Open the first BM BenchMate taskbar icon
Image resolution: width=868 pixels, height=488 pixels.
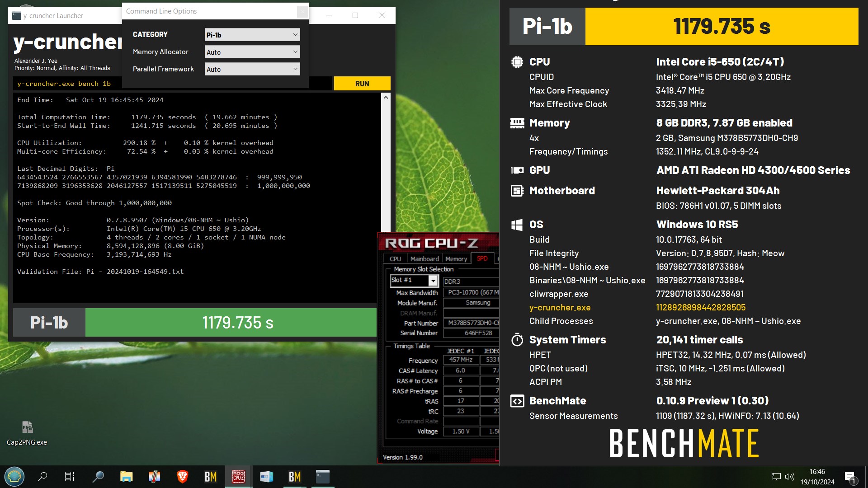pyautogui.click(x=211, y=476)
